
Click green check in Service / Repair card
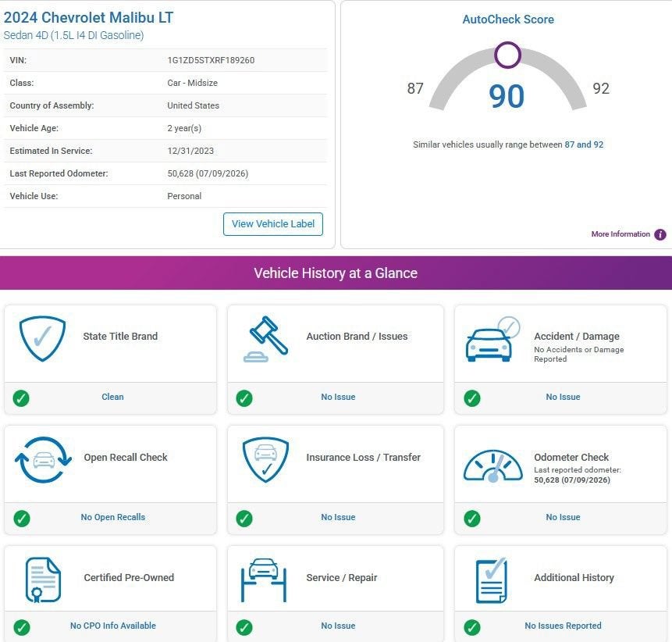tap(244, 627)
